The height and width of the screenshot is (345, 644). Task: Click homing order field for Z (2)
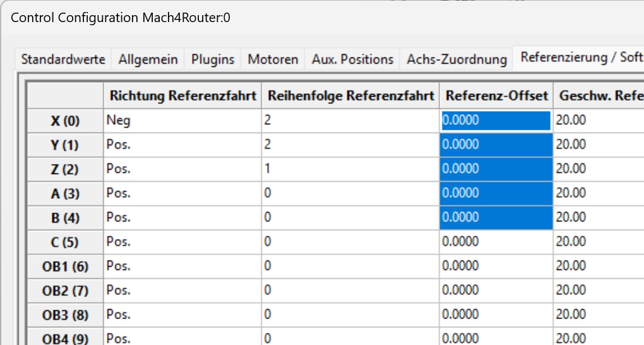coord(350,169)
